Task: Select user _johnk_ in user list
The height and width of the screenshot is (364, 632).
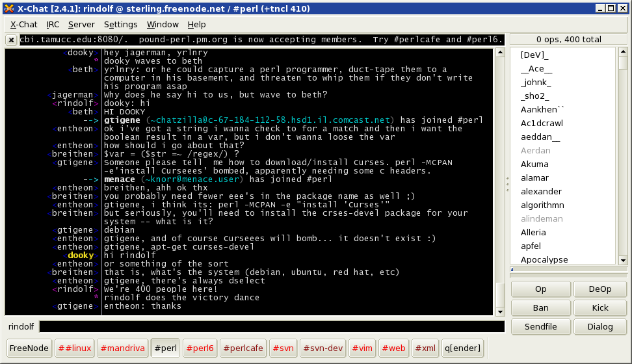Action: pos(536,83)
